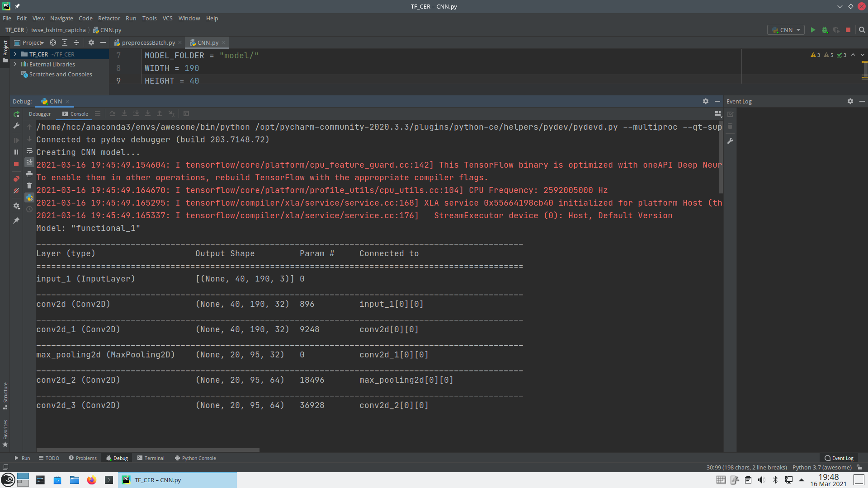Clear all console output with trash icon
The width and height of the screenshot is (868, 488).
[29, 186]
